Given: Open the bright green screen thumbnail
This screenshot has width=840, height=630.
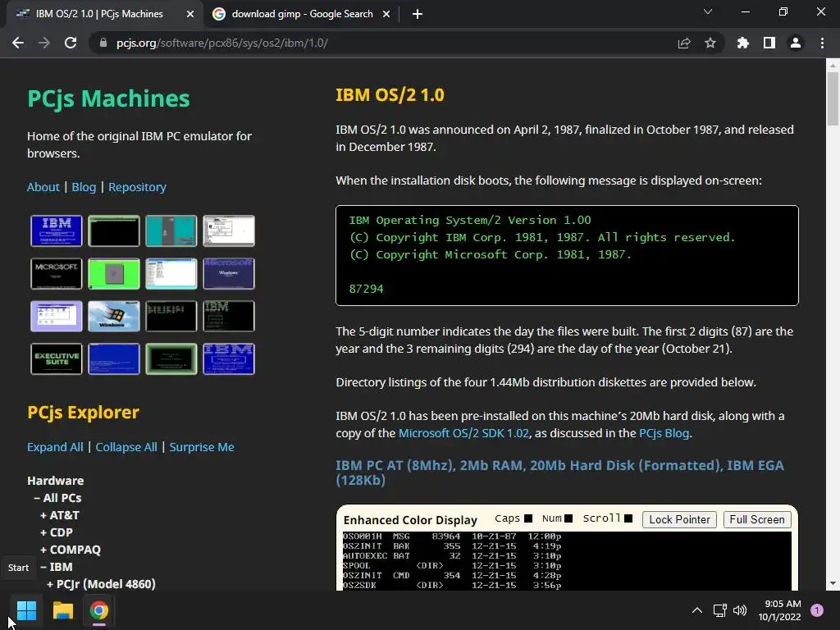Looking at the screenshot, I should pos(113,274).
